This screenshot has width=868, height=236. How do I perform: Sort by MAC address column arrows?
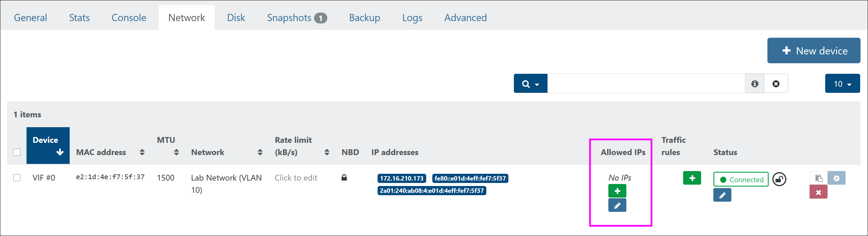(142, 152)
